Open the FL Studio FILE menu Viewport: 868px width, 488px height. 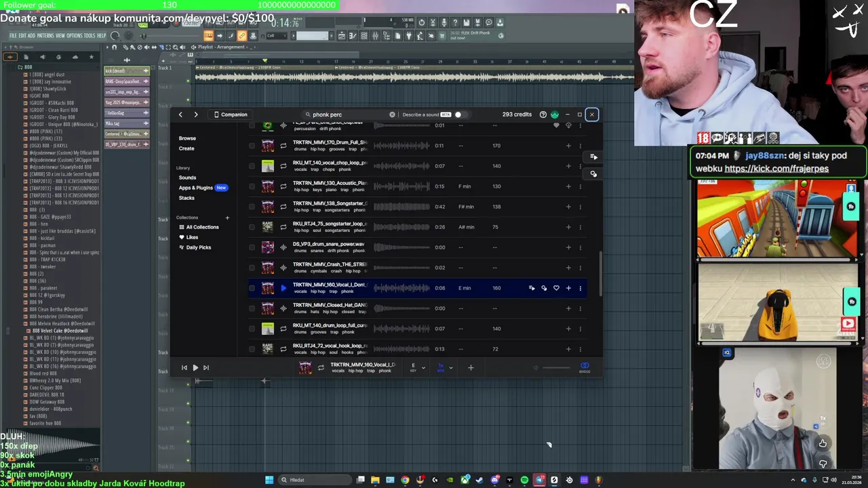click(13, 35)
